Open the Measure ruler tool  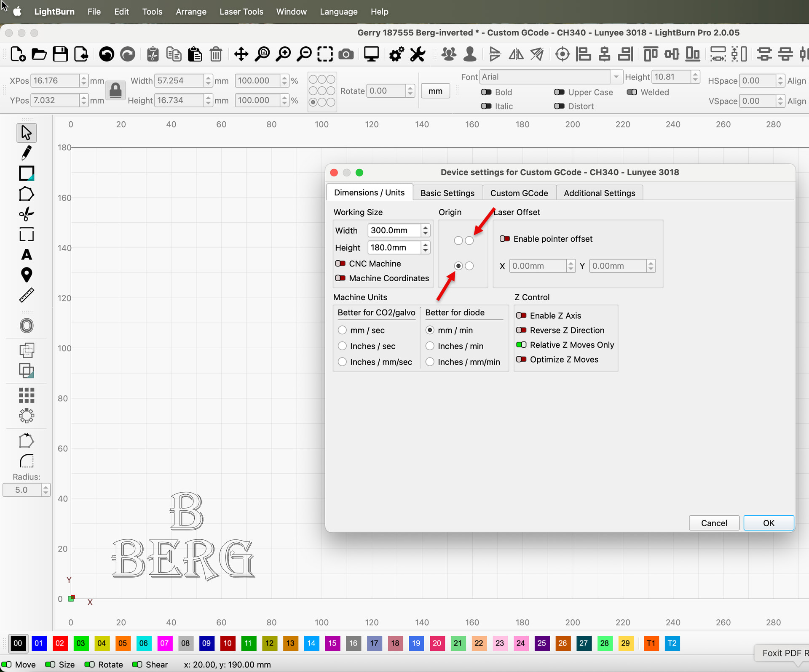[26, 295]
